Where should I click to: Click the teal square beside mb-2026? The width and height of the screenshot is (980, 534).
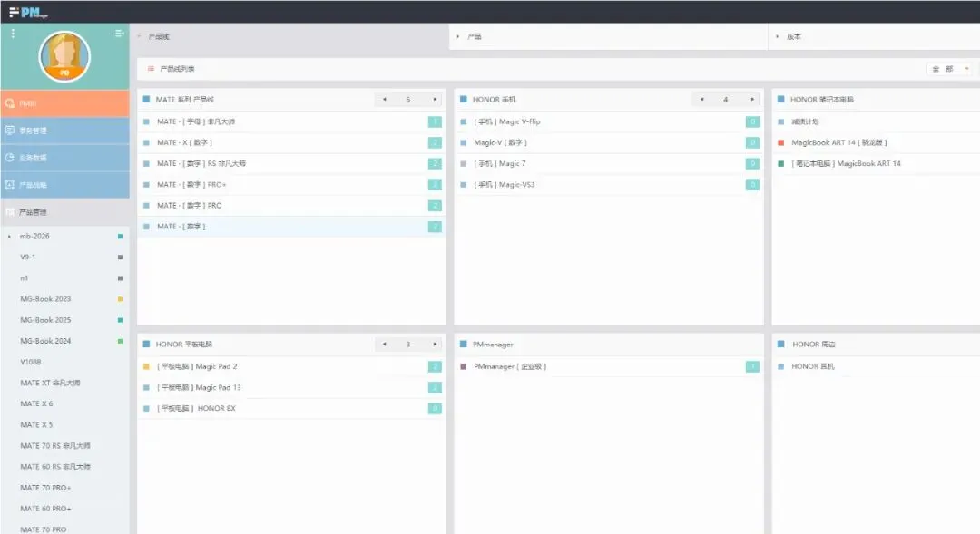tap(120, 236)
